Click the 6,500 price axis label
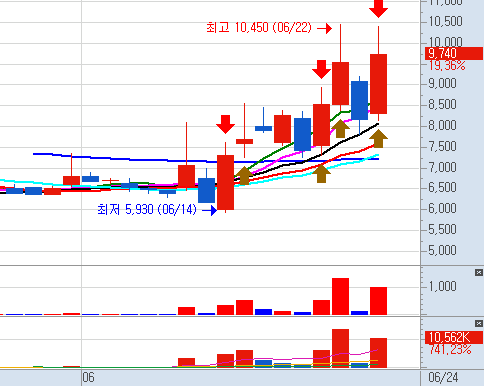The width and height of the screenshot is (484, 386). (442, 188)
